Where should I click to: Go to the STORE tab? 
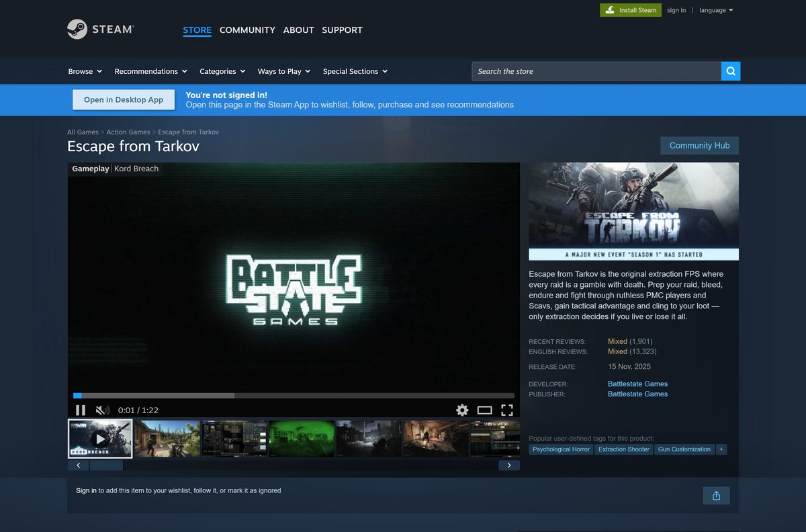click(x=197, y=30)
